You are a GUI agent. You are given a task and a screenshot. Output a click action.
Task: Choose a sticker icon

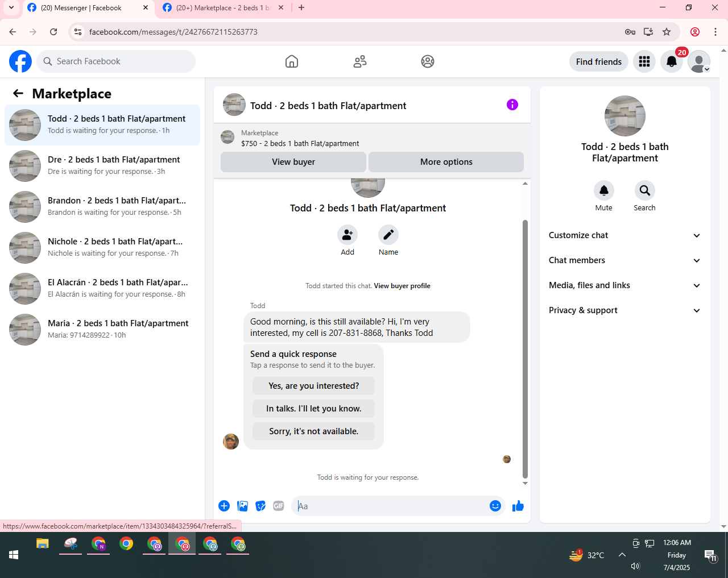260,506
